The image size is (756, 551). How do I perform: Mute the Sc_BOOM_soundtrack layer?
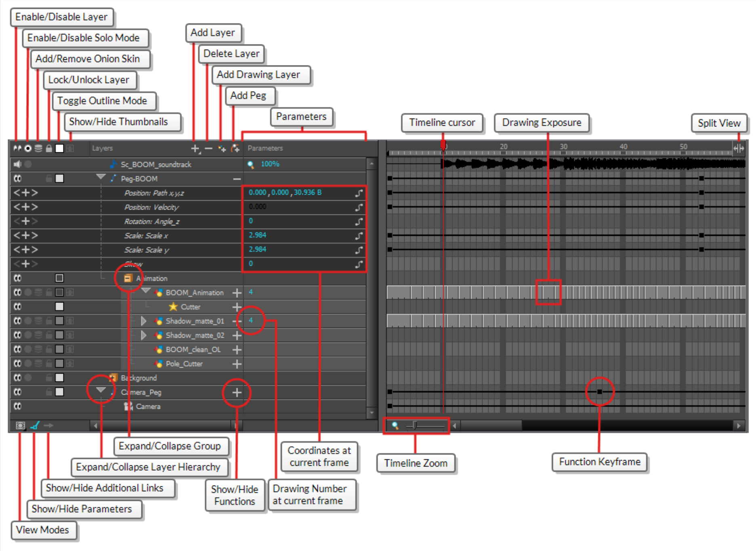point(17,164)
